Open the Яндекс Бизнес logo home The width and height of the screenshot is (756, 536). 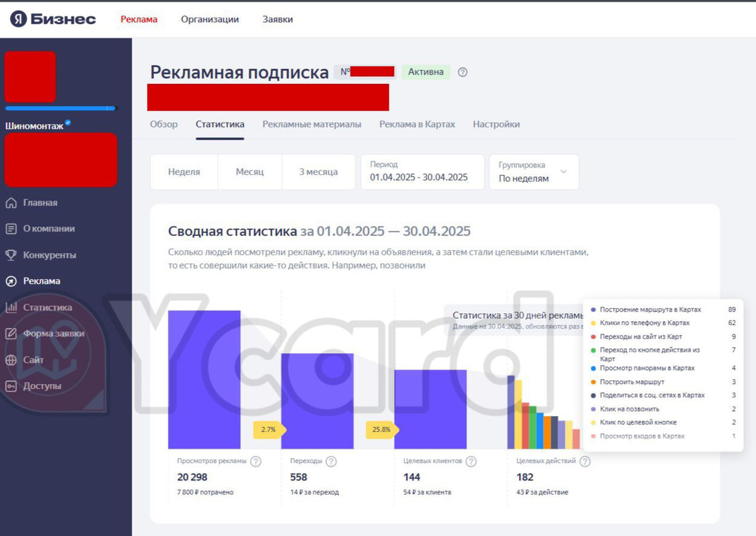click(53, 19)
